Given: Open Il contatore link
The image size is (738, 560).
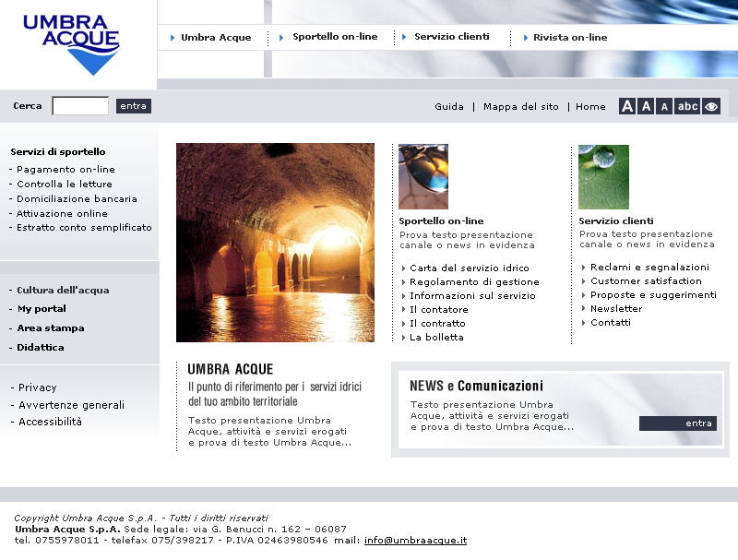Looking at the screenshot, I should (x=439, y=310).
